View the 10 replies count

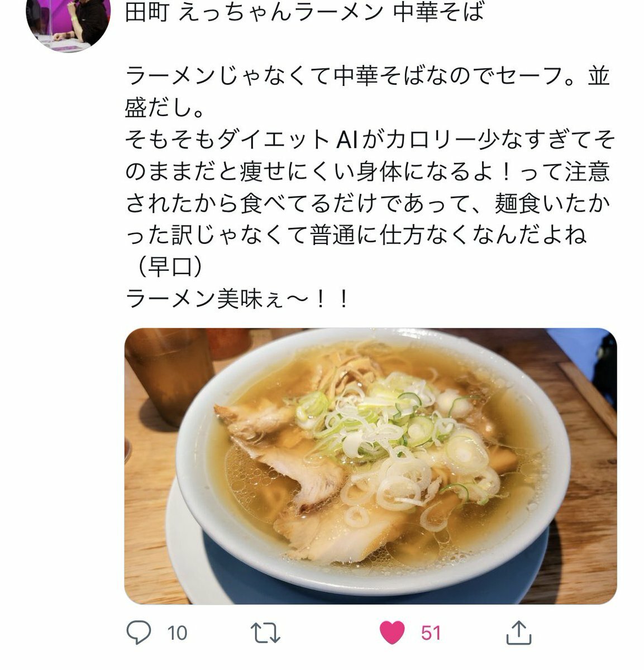click(x=176, y=633)
